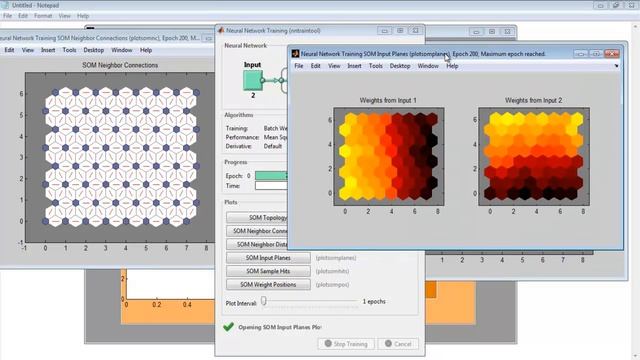640x360 pixels.
Task: Click the green checkmark status icon
Action: pyautogui.click(x=229, y=327)
